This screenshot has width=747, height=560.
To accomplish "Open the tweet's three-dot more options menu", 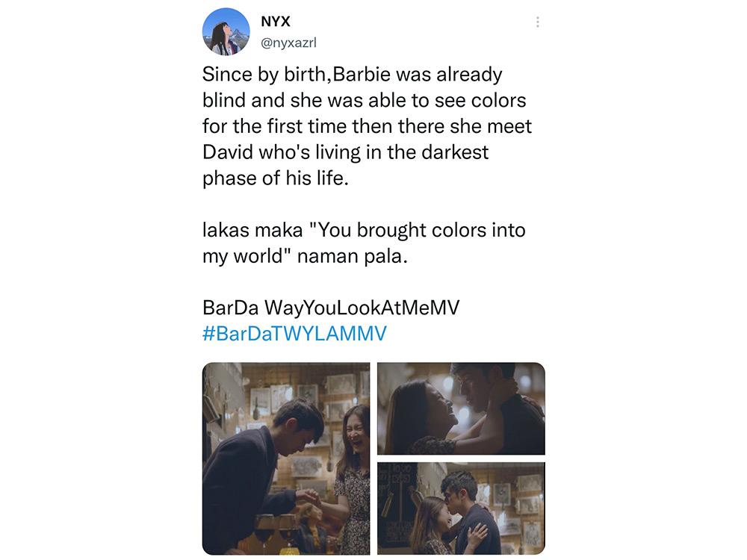I will (537, 22).
